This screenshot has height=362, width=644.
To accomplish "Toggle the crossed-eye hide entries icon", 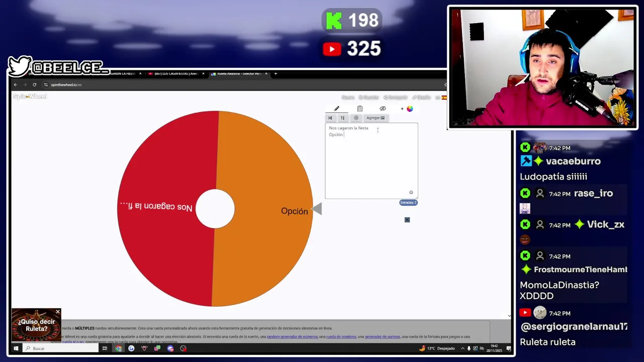I will (x=383, y=109).
